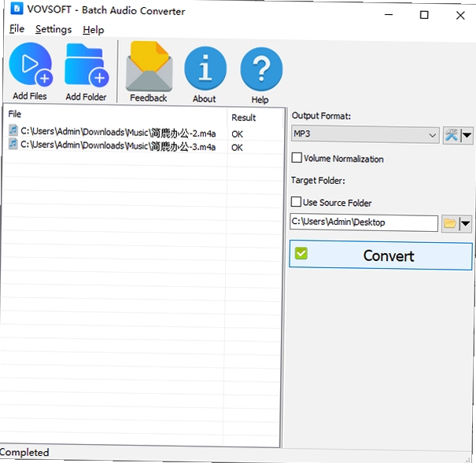Viewport: 476px width, 463px height.
Task: Click the Target Folder label
Action: pos(318,181)
